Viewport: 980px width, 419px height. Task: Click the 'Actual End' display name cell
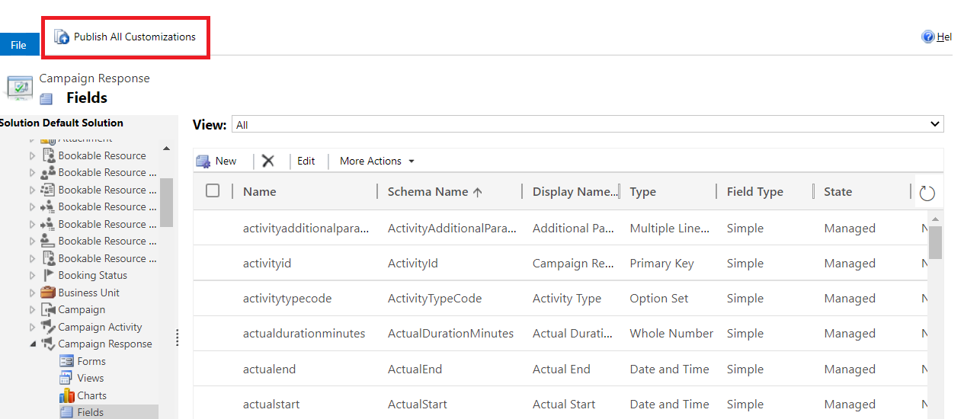click(x=561, y=369)
